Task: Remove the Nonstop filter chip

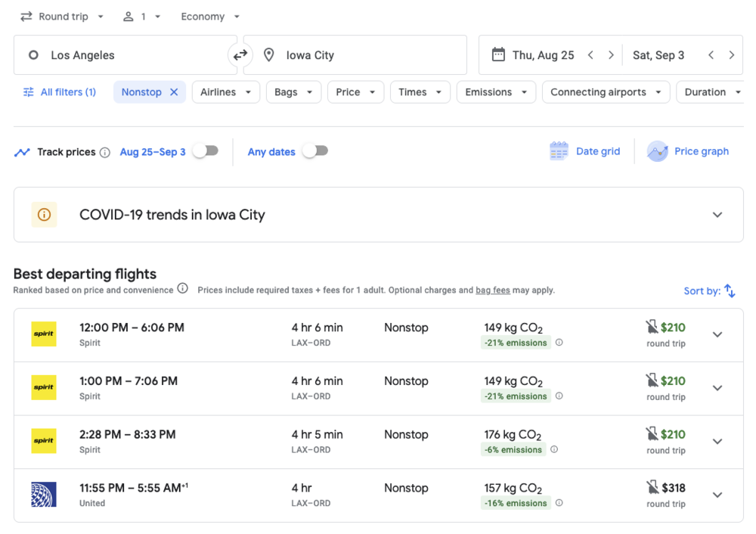Action: click(174, 92)
